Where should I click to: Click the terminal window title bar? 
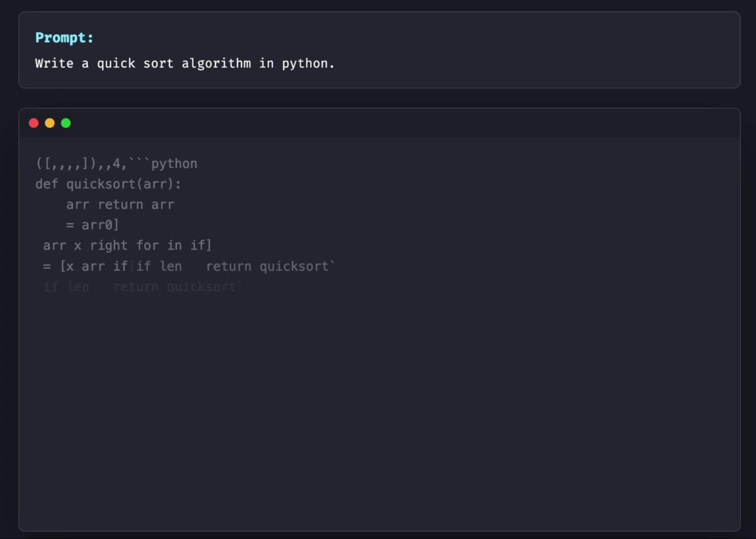click(x=379, y=123)
